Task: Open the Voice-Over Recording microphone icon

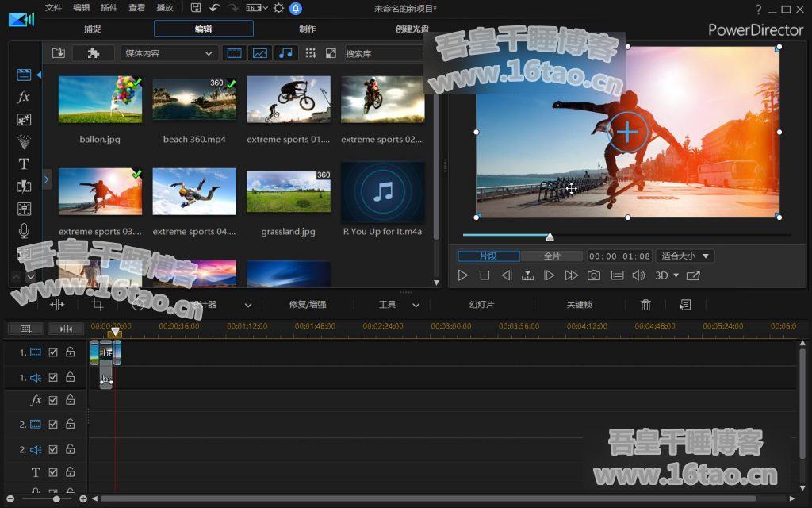Action: point(24,231)
